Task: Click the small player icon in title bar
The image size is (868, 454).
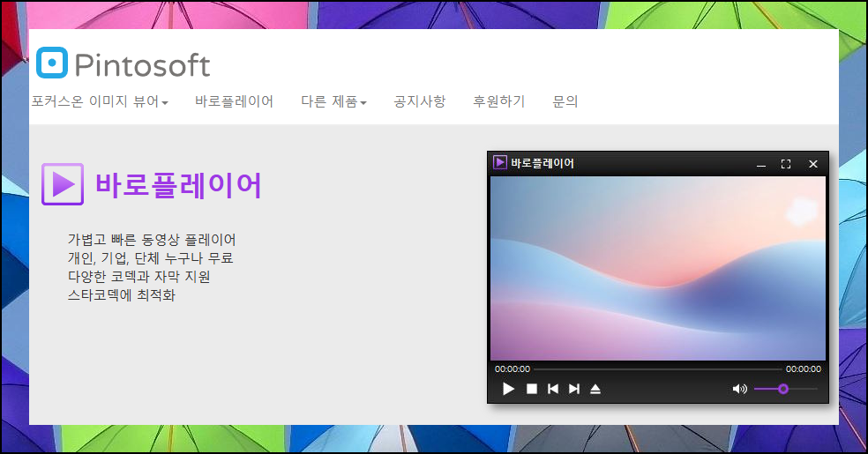Action: pyautogui.click(x=500, y=162)
